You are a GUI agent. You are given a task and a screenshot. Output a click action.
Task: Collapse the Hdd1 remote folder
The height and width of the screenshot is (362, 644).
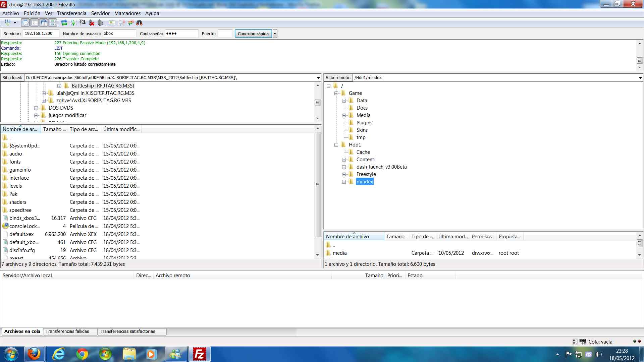[336, 145]
